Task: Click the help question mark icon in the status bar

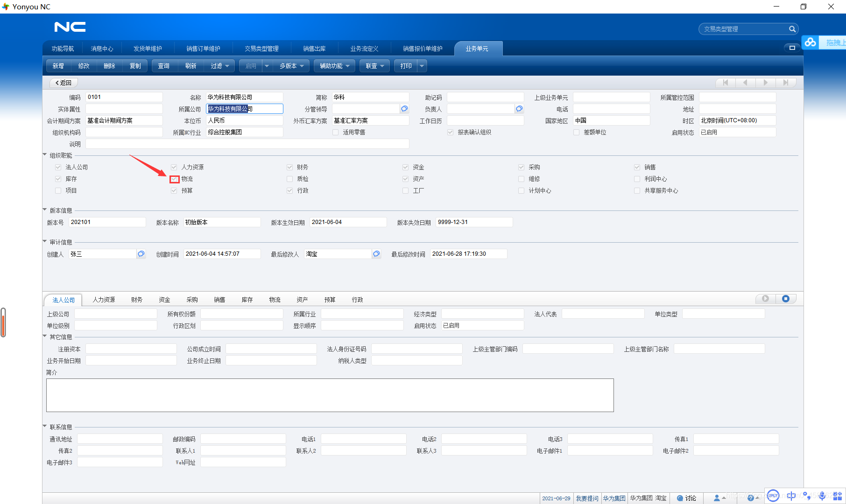Action: [x=750, y=498]
